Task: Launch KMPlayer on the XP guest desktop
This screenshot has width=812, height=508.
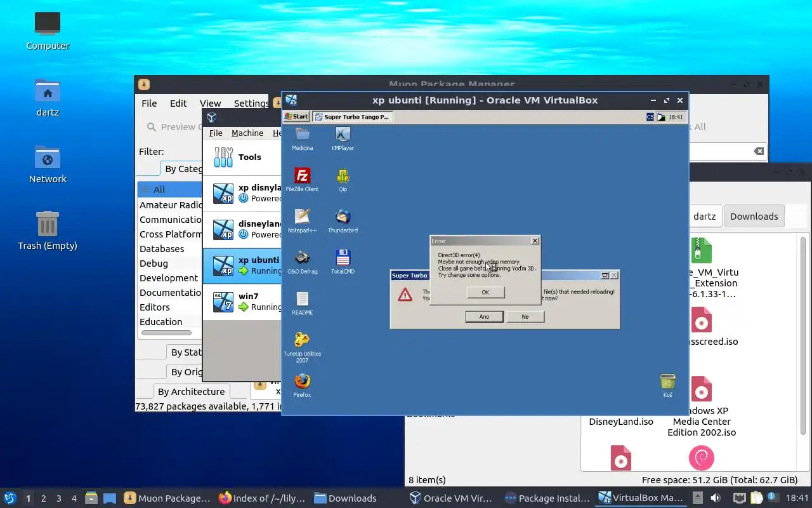Action: [x=343, y=137]
